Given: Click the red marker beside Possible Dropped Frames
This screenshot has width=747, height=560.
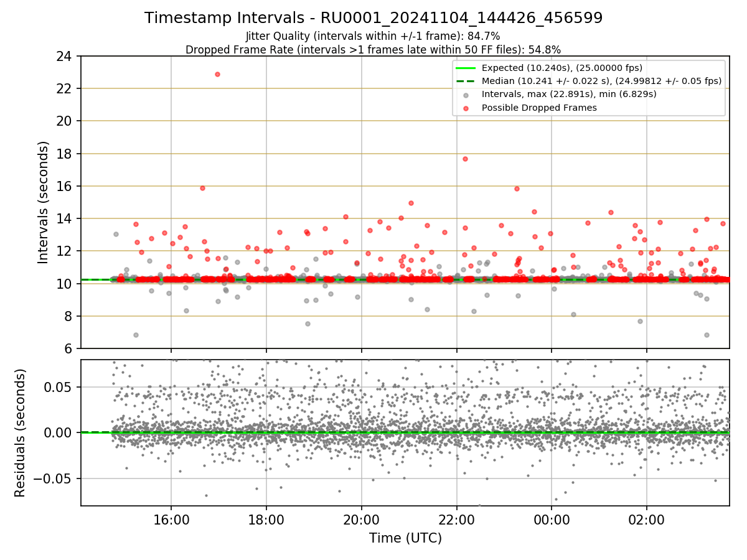Looking at the screenshot, I should click(466, 108).
